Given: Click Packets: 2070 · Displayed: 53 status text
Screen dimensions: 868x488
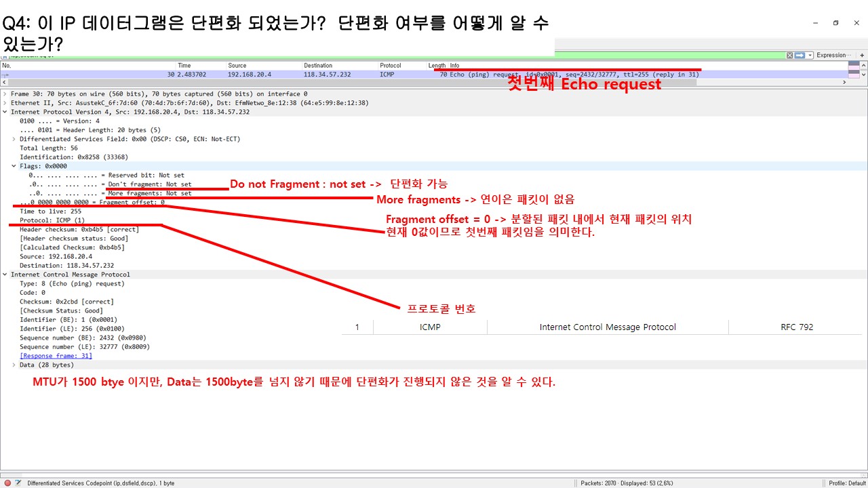Looking at the screenshot, I should pyautogui.click(x=625, y=483).
